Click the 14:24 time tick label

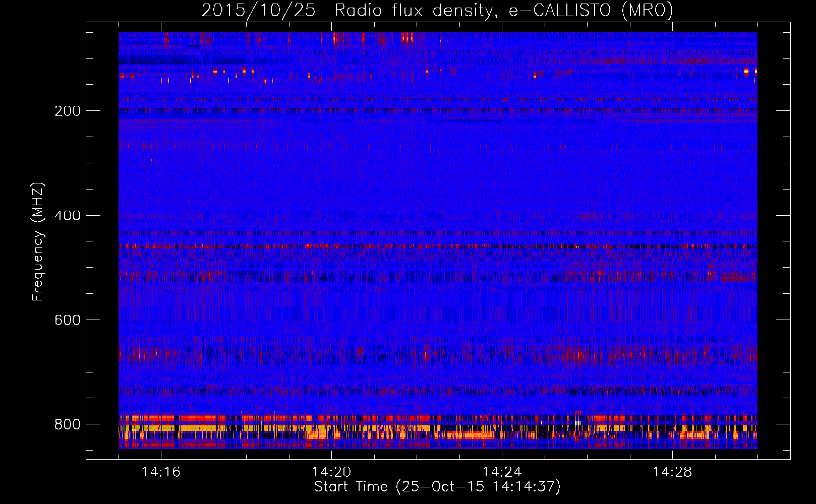tap(502, 472)
